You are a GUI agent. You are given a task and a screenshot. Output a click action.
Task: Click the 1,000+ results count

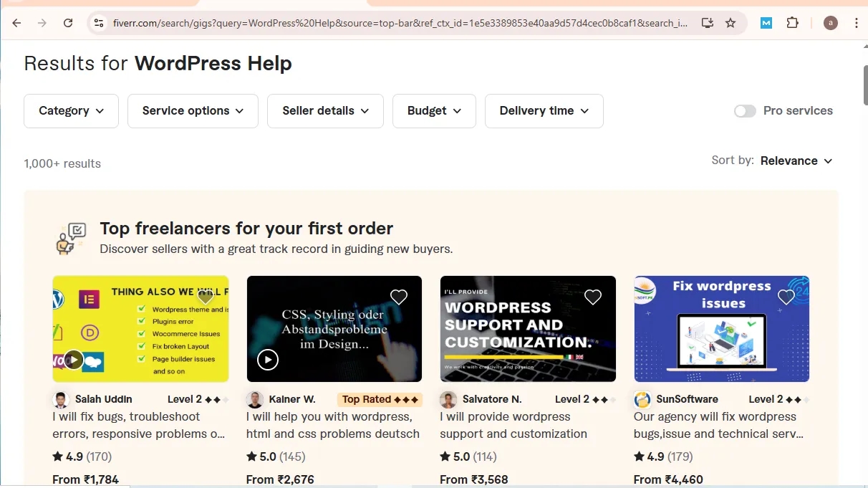pos(62,163)
